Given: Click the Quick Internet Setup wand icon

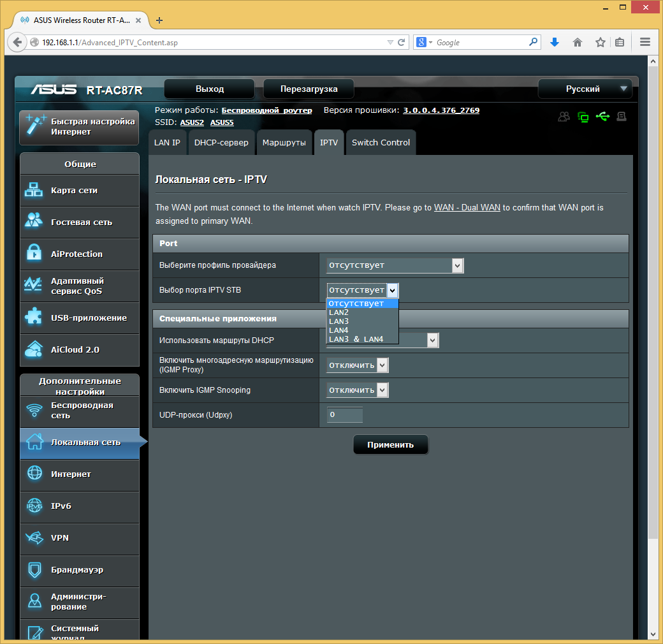Looking at the screenshot, I should (x=35, y=125).
